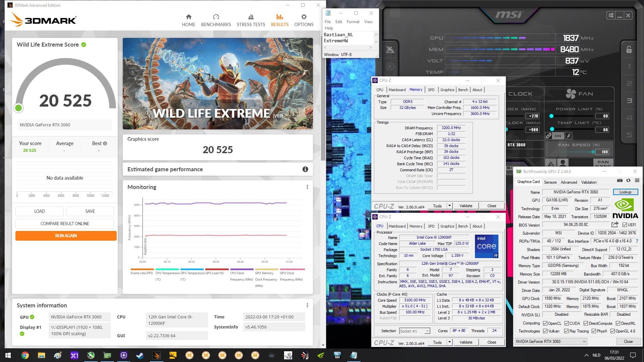Click the Notepad scroll right arrow

point(370,48)
